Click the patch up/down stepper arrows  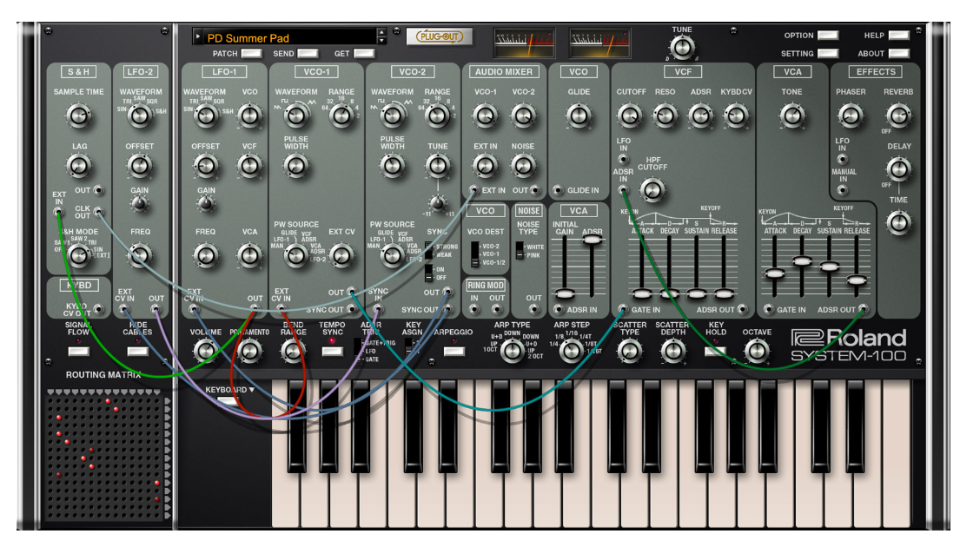tap(381, 36)
